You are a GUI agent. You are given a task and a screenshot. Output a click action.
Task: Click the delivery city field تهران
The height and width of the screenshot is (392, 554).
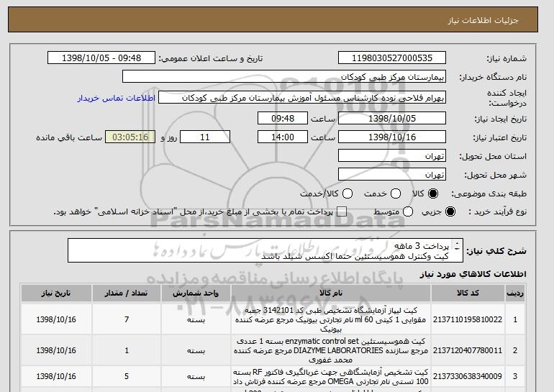click(x=392, y=175)
